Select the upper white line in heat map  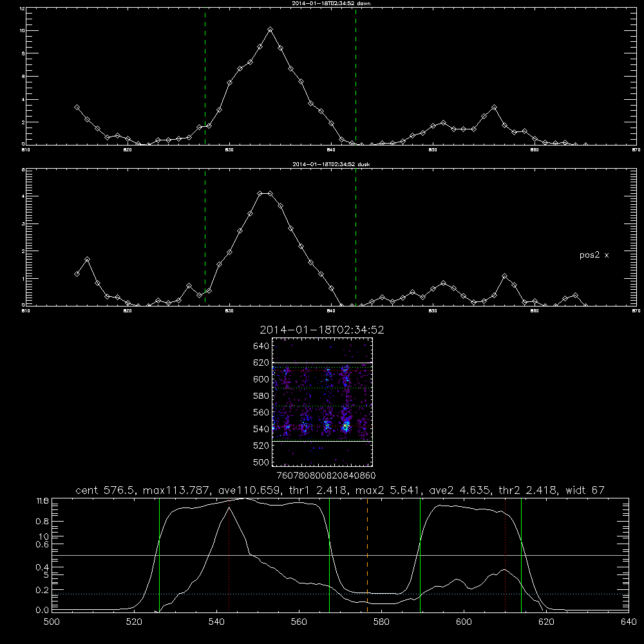coord(322,363)
